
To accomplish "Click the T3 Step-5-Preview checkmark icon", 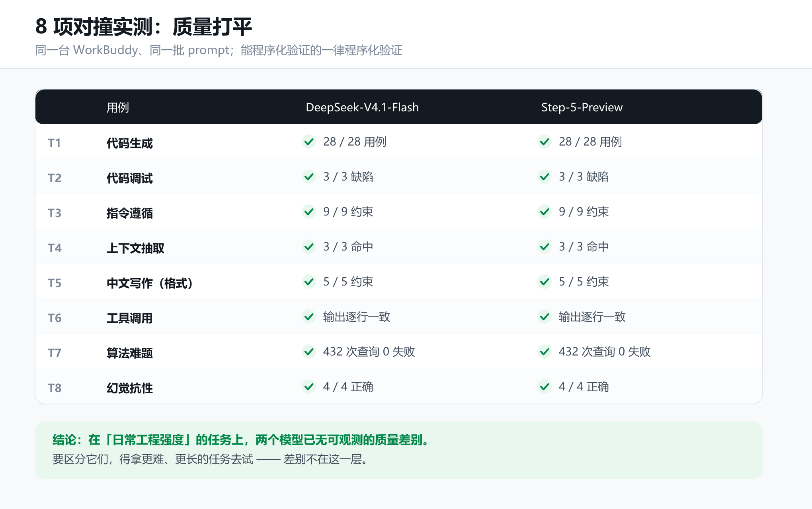I will [x=545, y=212].
